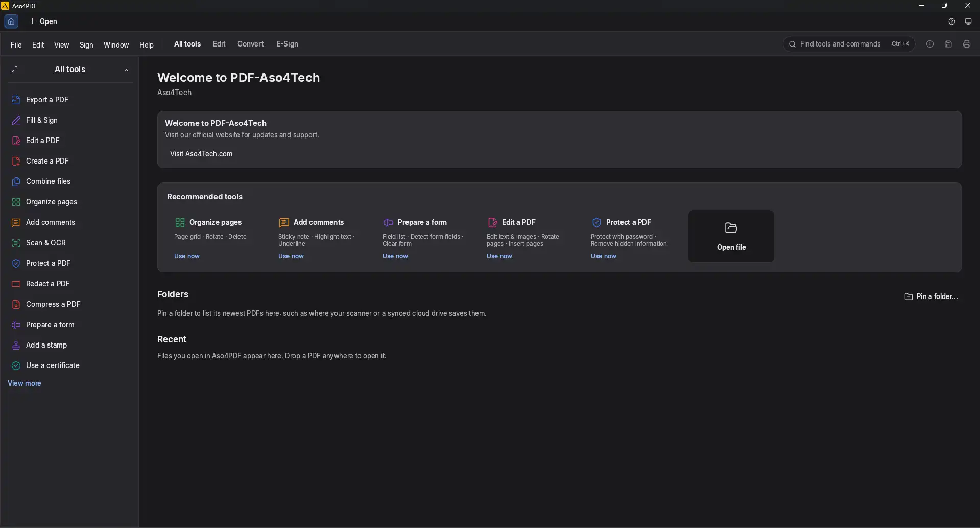Click Use now under Add comments
The image size is (980, 528).
point(291,256)
